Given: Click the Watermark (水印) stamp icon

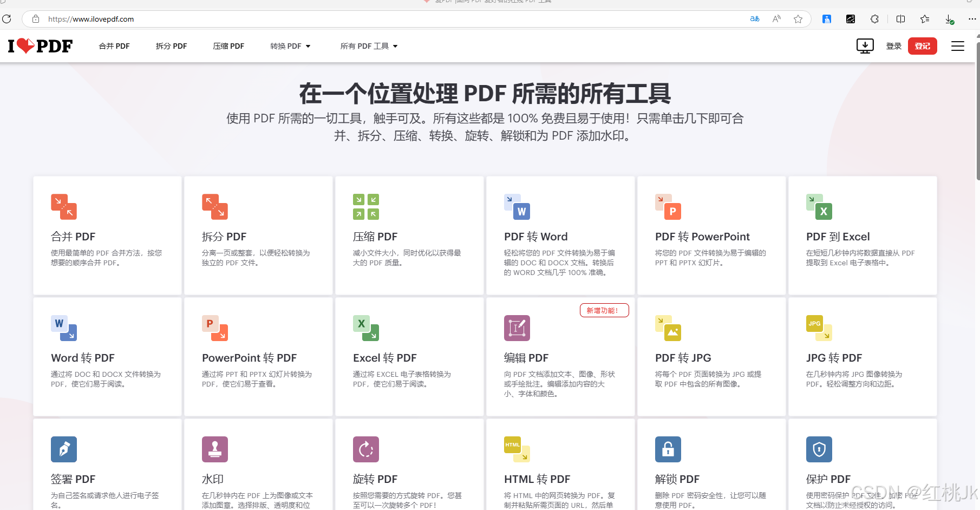Looking at the screenshot, I should 215,449.
